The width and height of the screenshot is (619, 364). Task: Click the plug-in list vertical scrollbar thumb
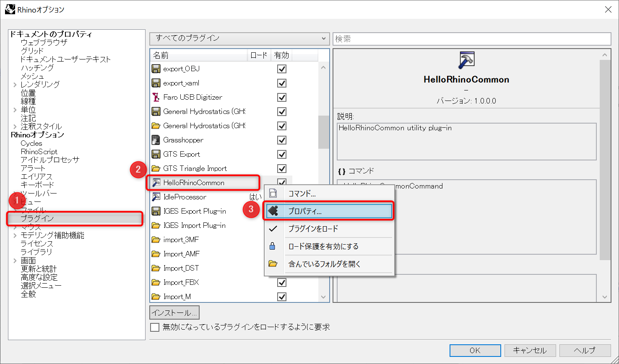[323, 132]
